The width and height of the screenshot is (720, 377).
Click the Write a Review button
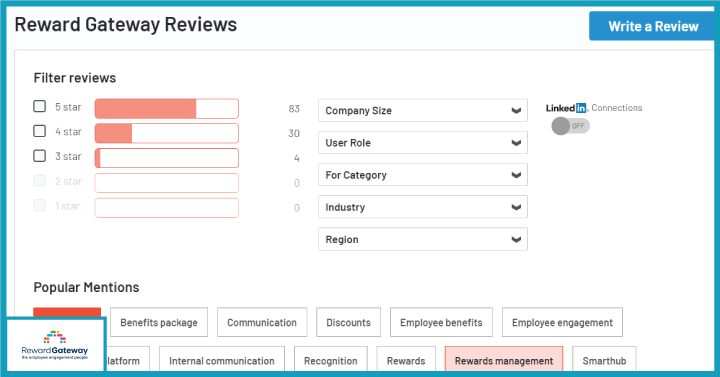[x=652, y=26]
